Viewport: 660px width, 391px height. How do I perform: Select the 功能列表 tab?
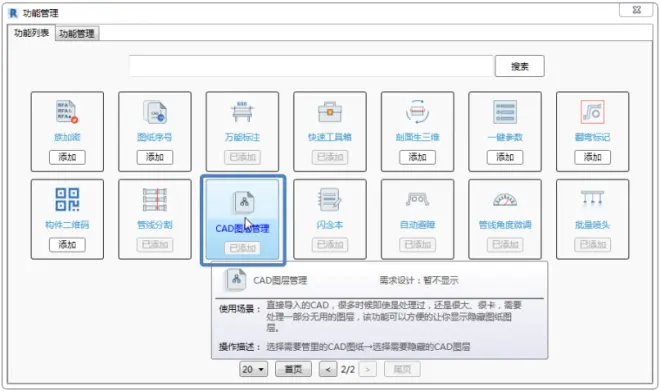point(32,33)
